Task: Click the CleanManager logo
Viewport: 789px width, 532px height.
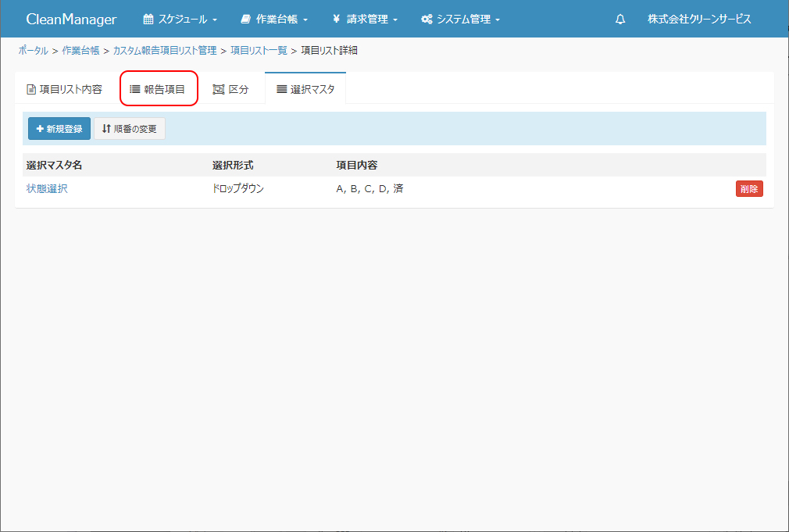Action: 71,20
